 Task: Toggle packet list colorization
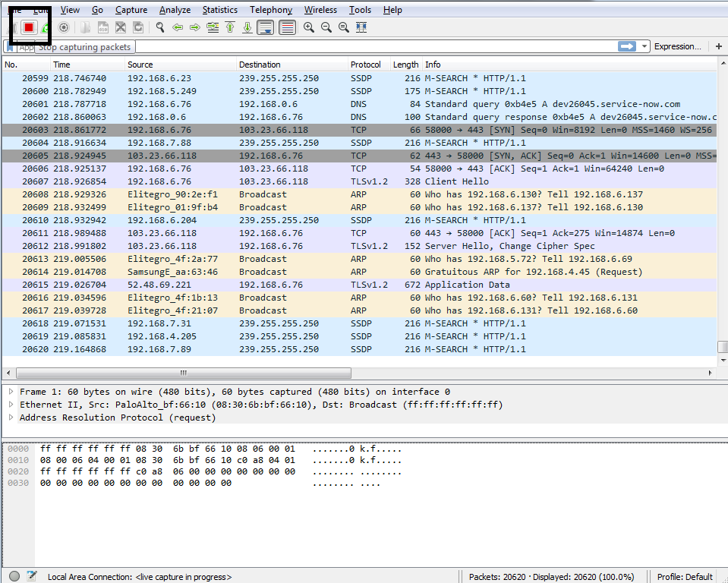pyautogui.click(x=288, y=27)
